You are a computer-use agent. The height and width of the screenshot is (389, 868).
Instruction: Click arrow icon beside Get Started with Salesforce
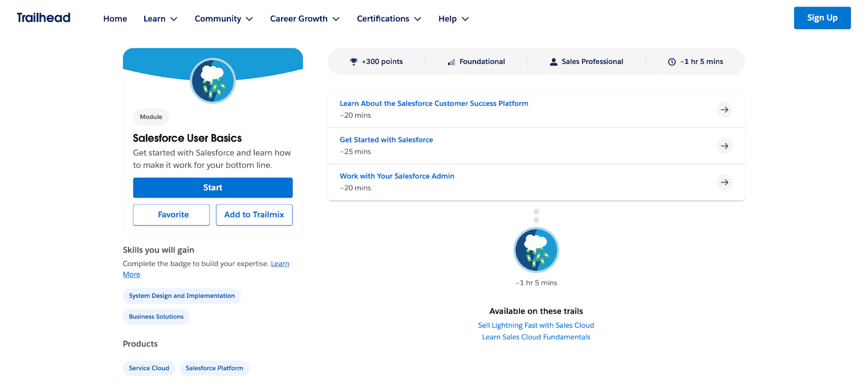pos(724,146)
